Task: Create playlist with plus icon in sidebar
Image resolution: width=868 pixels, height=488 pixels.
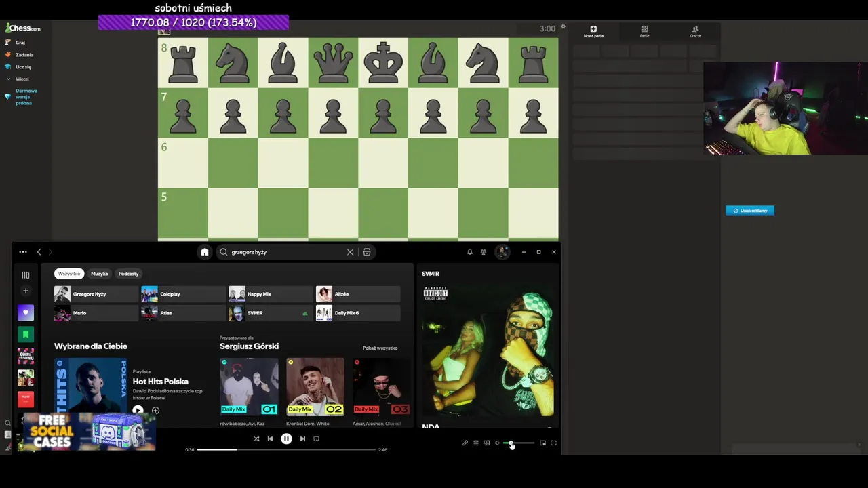Action: pos(26,291)
